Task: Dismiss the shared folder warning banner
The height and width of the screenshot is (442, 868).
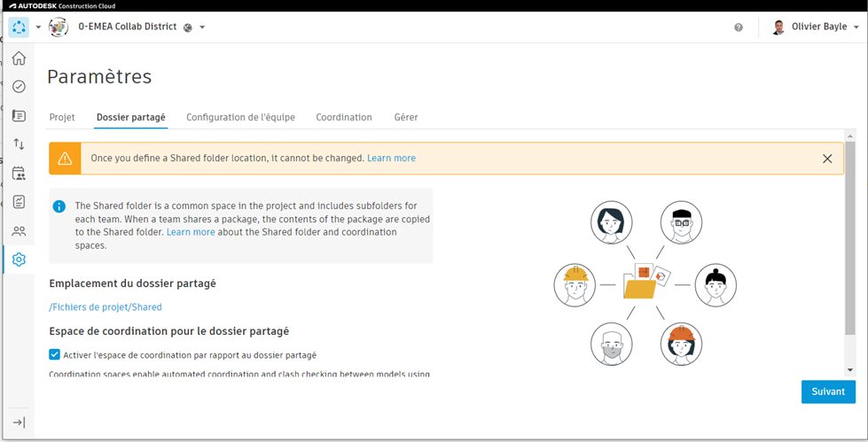Action: tap(827, 159)
